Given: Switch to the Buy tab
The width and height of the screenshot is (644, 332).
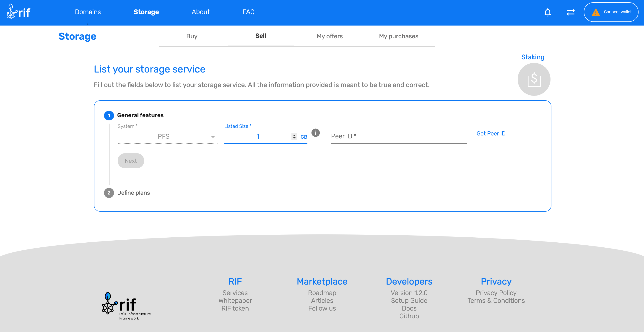Looking at the screenshot, I should click(191, 36).
